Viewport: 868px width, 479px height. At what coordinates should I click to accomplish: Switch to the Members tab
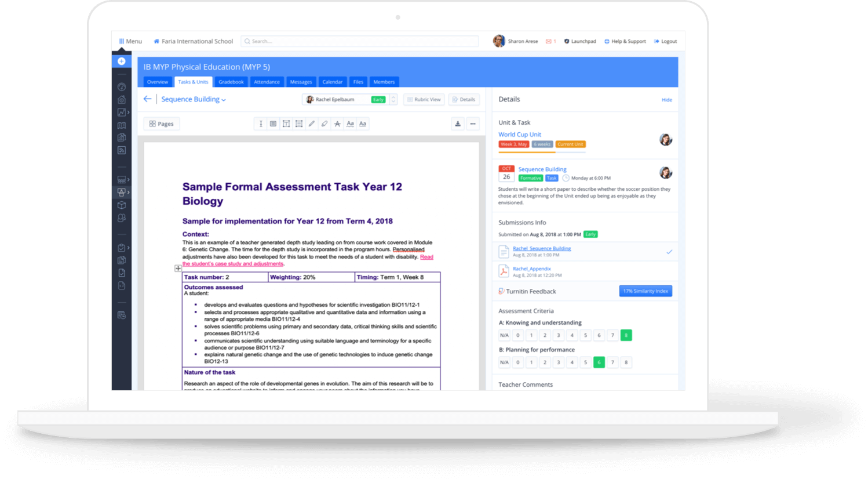click(x=384, y=82)
